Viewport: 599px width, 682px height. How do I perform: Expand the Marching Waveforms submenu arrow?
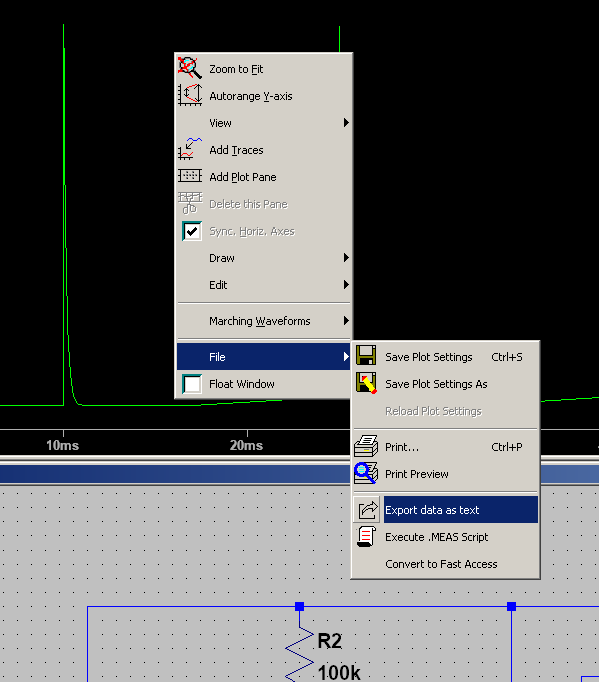point(346,321)
